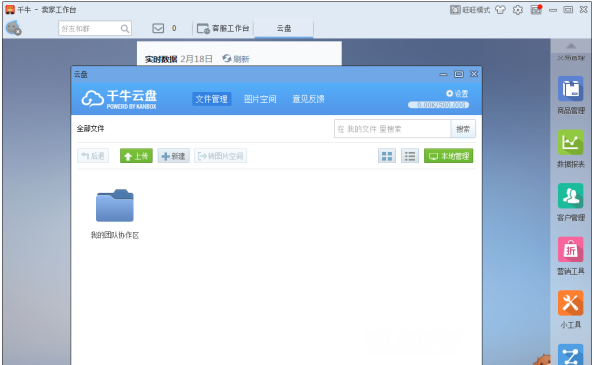Click the 搜索 button
Image resolution: width=594 pixels, height=365 pixels.
pyautogui.click(x=463, y=129)
